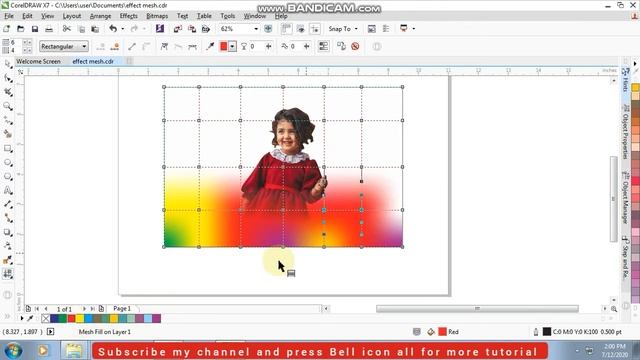
Task: Select the Polygon tool in toolbox
Action: tap(8, 176)
